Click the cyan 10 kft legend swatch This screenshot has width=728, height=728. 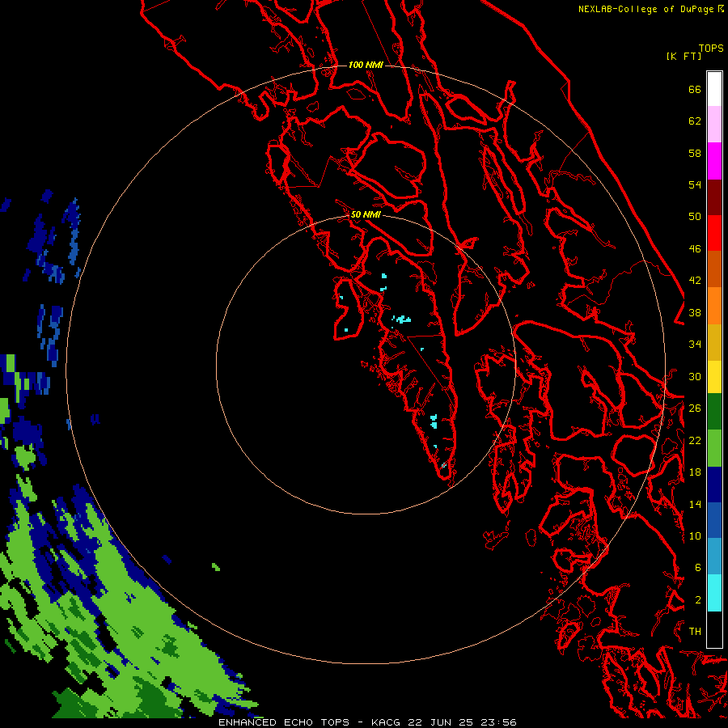[714, 593]
